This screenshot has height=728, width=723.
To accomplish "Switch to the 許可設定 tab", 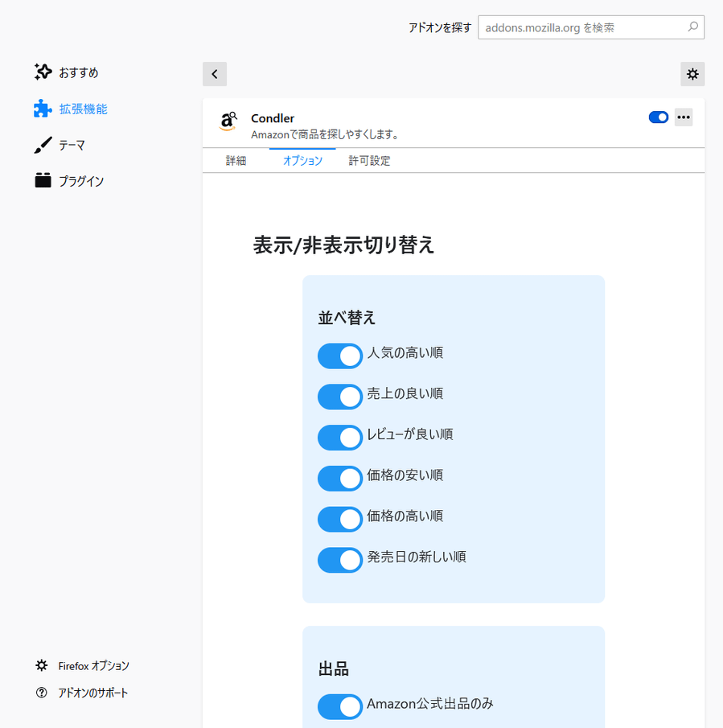I will 369,161.
